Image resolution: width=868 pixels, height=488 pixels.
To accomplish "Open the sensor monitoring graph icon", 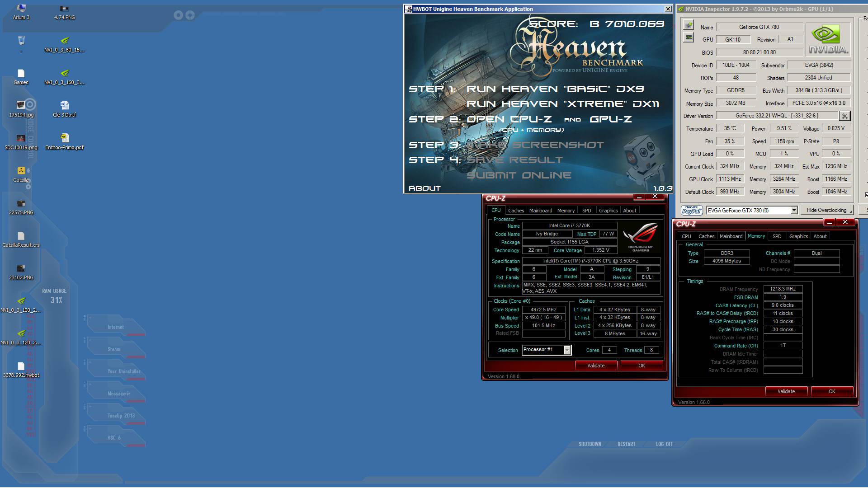I will click(x=689, y=38).
